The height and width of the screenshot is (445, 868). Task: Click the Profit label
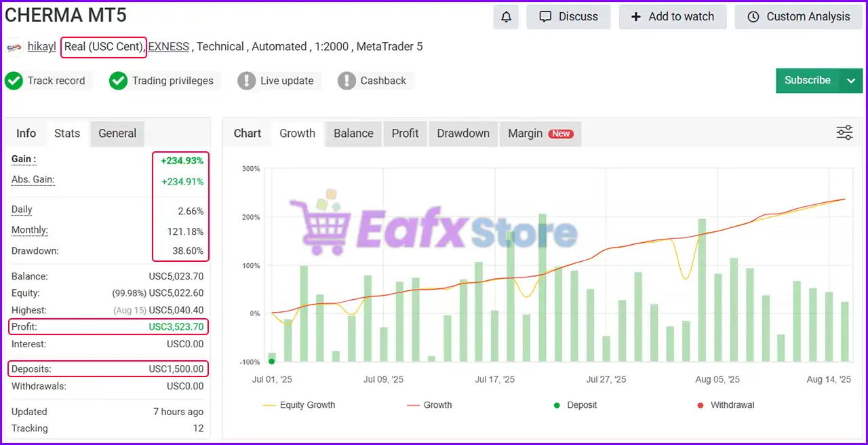coord(24,327)
